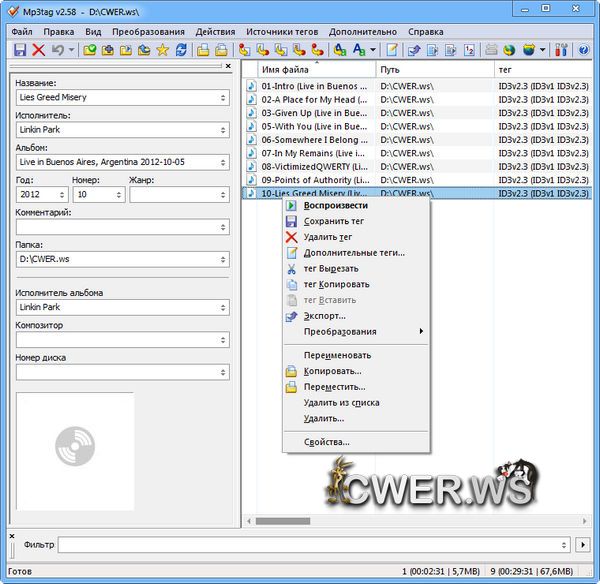
Task: Click the arrow button right of the filter field
Action: [584, 545]
